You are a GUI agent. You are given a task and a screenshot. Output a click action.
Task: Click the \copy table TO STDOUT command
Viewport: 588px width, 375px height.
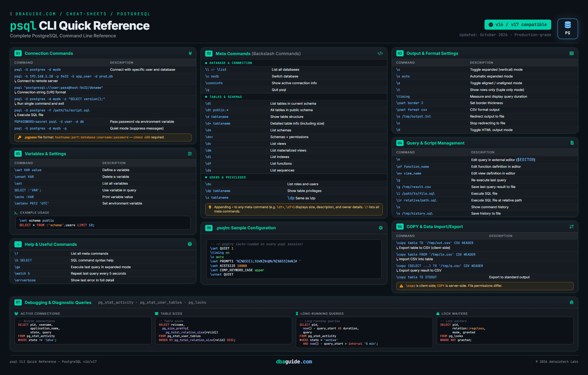417,277
